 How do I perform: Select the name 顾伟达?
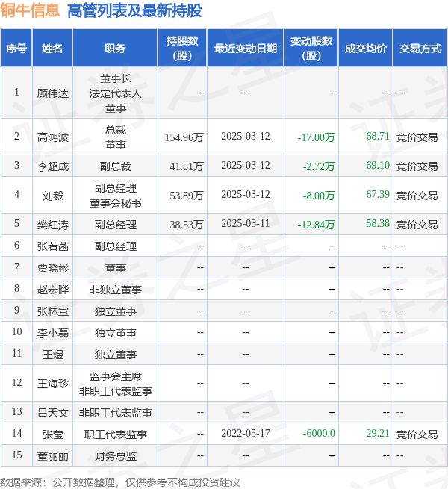click(53, 93)
